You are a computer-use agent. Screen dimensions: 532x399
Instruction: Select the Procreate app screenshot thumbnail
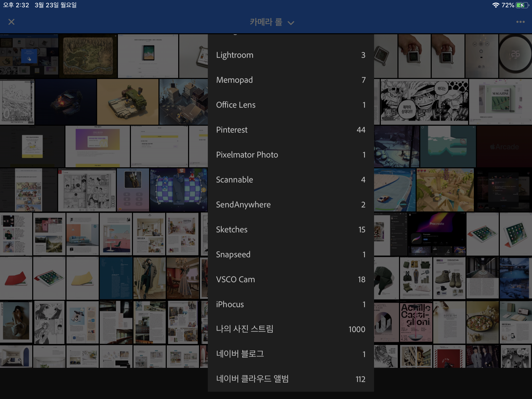click(436, 234)
